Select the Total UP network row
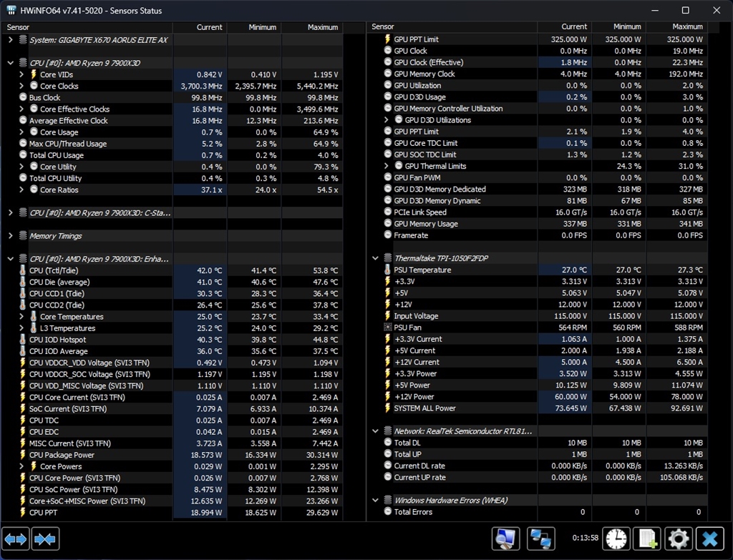Image resolution: width=733 pixels, height=560 pixels. pyautogui.click(x=537, y=454)
